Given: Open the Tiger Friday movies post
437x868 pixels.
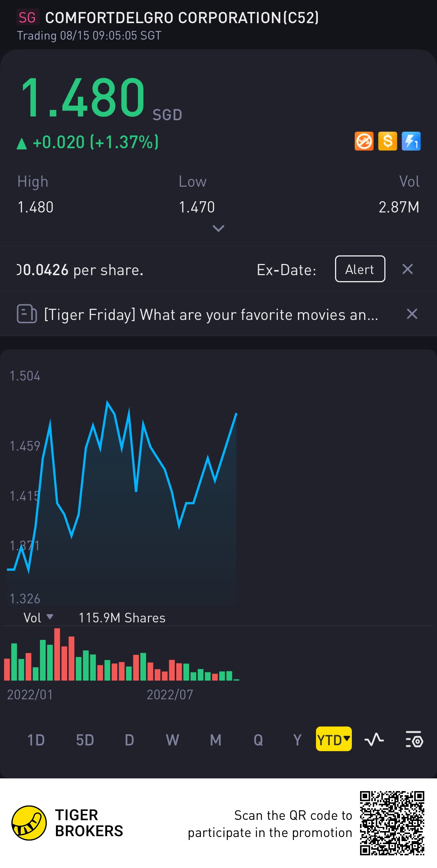Looking at the screenshot, I should click(x=211, y=315).
